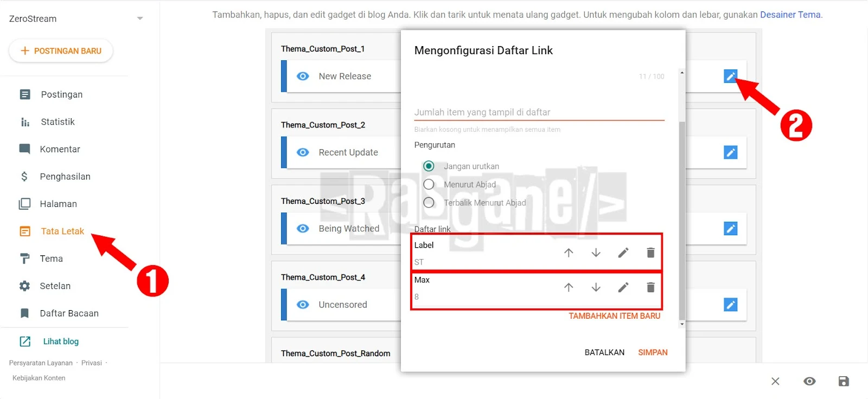Click the Jumlah item yang tampil field
The width and height of the screenshot is (868, 399).
tap(539, 112)
